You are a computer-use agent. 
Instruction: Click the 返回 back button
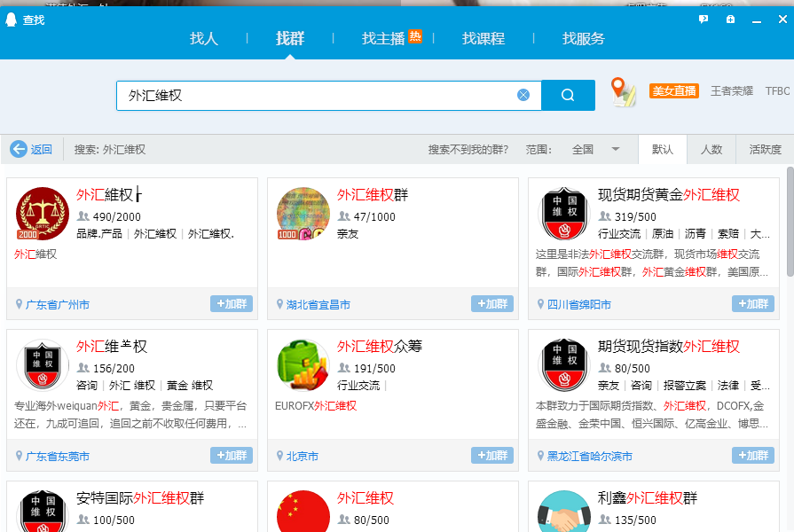[x=34, y=149]
